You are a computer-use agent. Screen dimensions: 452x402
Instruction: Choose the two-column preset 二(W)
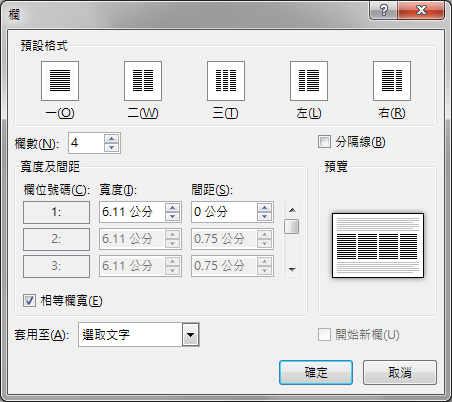pyautogui.click(x=143, y=81)
